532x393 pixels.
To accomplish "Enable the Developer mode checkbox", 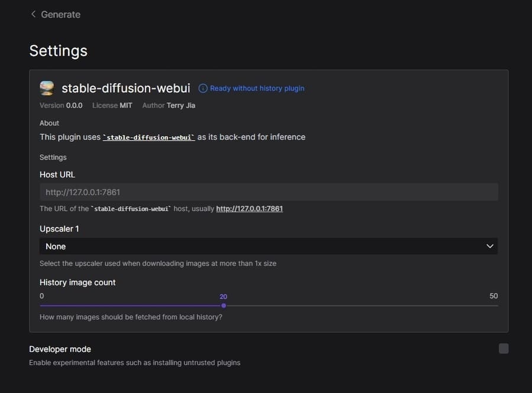I will (504, 349).
